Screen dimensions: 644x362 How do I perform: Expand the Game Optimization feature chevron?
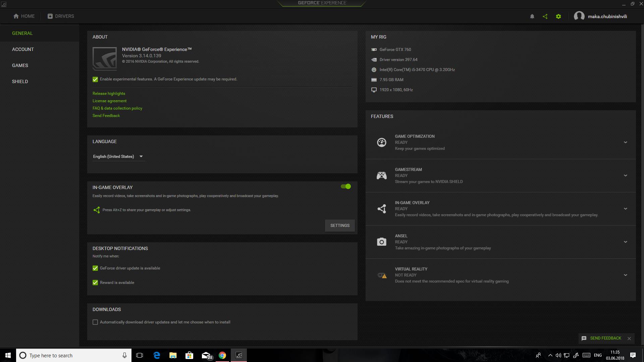click(x=626, y=142)
